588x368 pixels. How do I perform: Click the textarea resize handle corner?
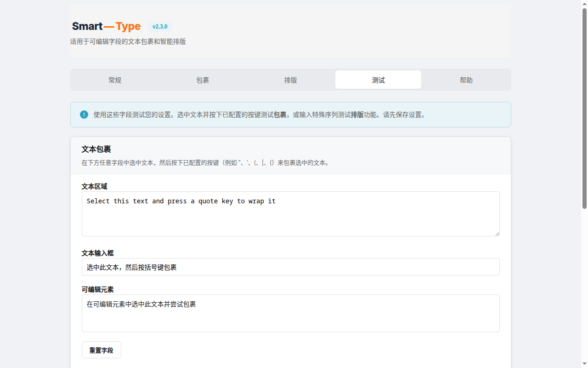pyautogui.click(x=497, y=233)
